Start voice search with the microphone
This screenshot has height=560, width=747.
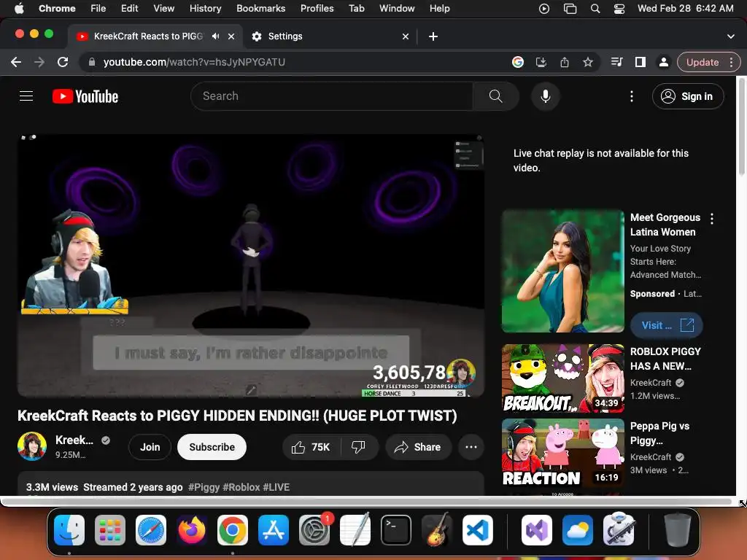click(x=546, y=96)
